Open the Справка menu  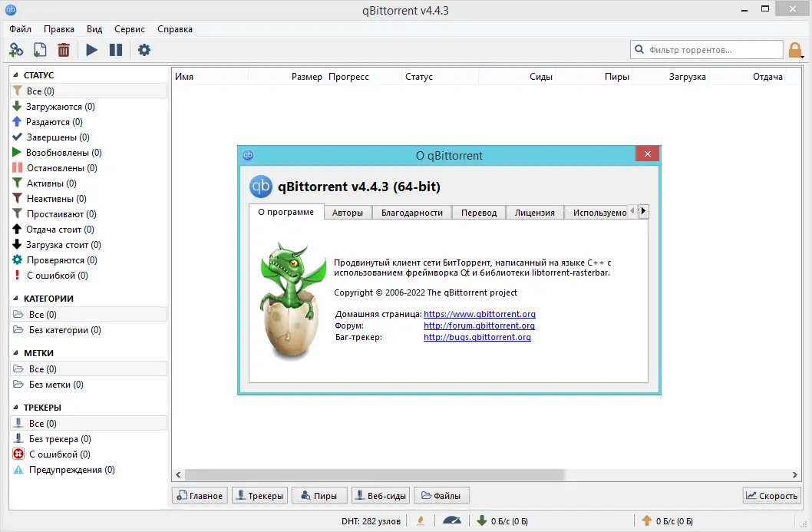pos(175,29)
